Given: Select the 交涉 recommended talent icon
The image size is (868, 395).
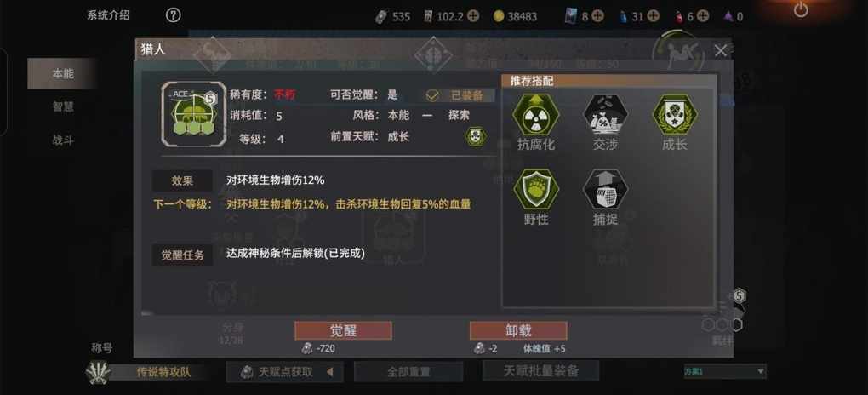Looking at the screenshot, I should (x=605, y=115).
